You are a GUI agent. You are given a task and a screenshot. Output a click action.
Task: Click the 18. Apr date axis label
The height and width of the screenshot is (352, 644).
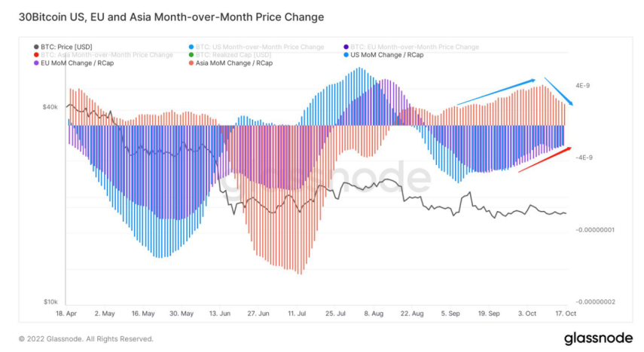(x=66, y=312)
